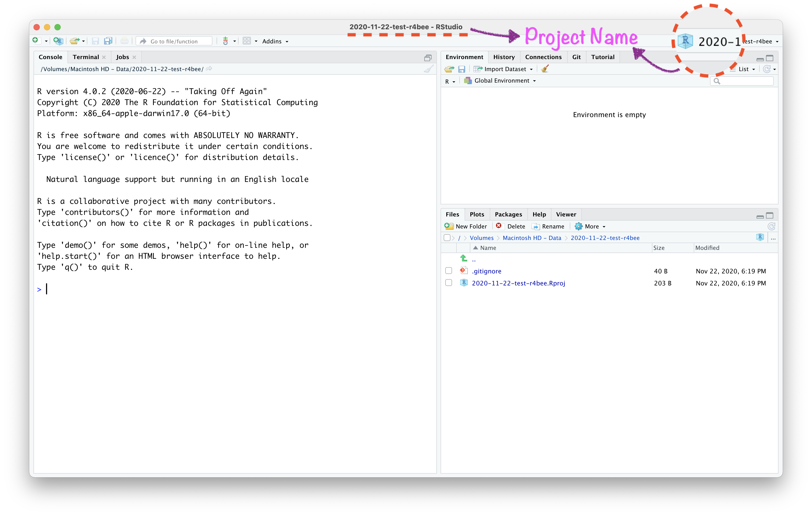
Task: Open the Global Environment dropdown
Action: click(x=500, y=81)
